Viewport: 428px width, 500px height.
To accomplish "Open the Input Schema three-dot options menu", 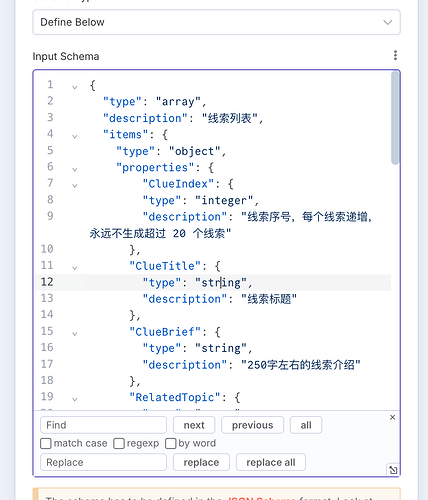I will click(395, 55).
